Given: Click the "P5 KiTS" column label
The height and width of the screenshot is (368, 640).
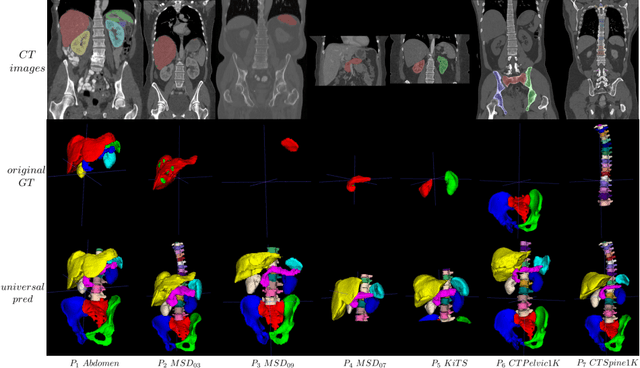Looking at the screenshot, I should coord(449,363).
